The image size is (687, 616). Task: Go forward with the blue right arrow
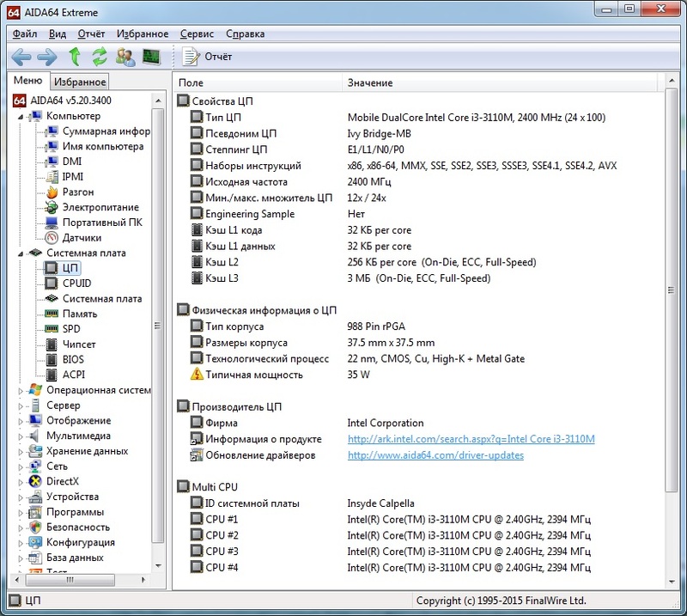(x=47, y=57)
